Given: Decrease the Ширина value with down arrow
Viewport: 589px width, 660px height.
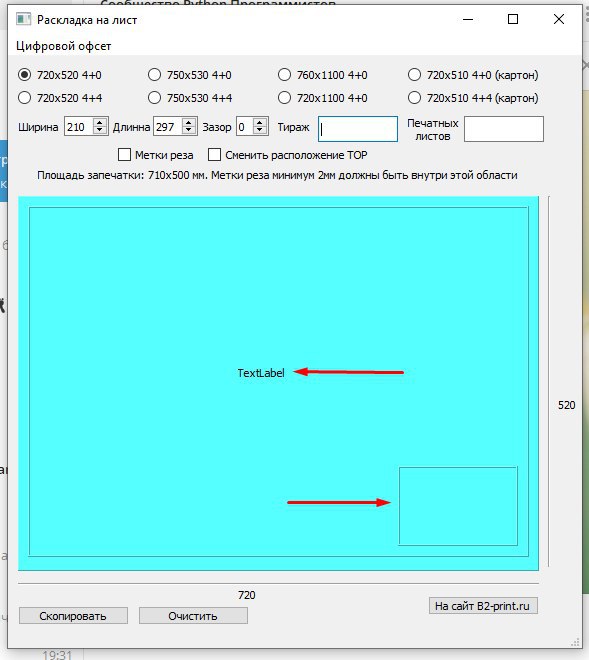Looking at the screenshot, I should [x=100, y=130].
